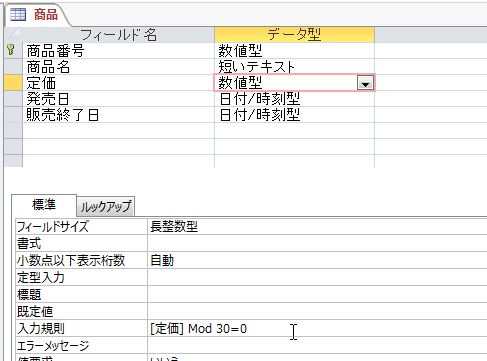Click the 短いテキスト data type cell
487x361 pixels.
tap(294, 66)
